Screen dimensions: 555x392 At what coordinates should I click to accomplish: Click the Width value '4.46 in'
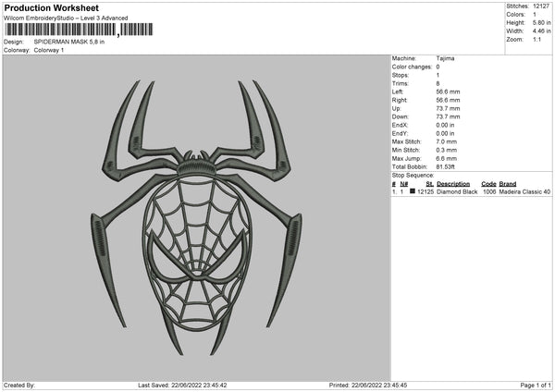541,31
